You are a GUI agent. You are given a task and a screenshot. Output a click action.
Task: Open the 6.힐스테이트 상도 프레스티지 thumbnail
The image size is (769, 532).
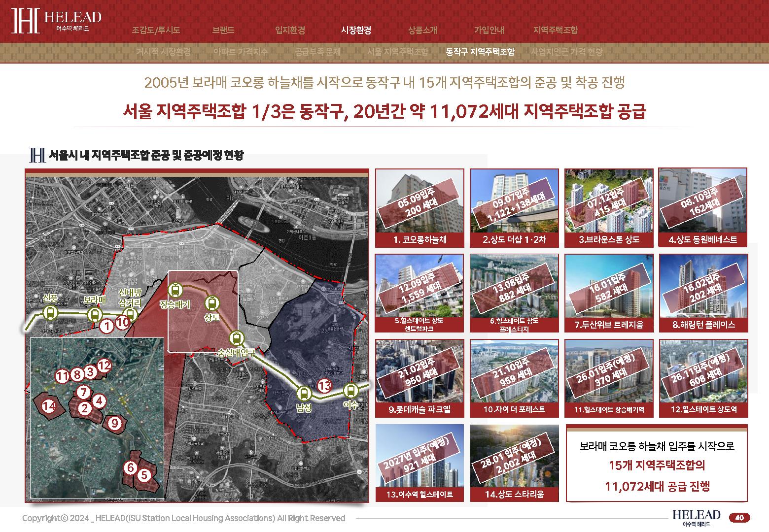[x=514, y=293]
